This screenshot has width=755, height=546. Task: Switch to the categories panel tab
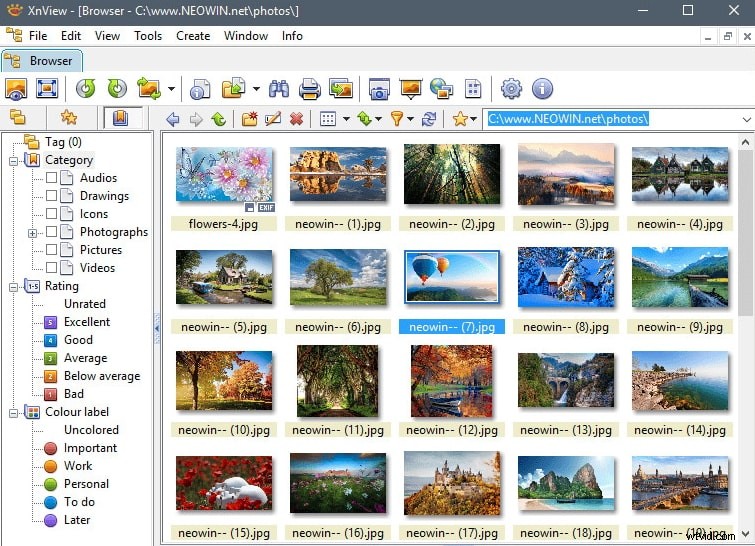[120, 117]
